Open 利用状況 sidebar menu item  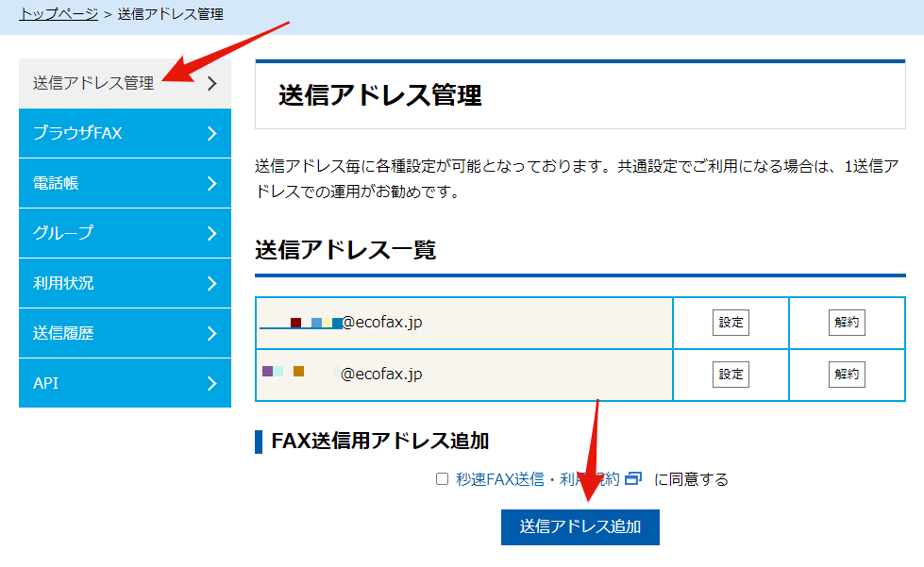(x=125, y=283)
